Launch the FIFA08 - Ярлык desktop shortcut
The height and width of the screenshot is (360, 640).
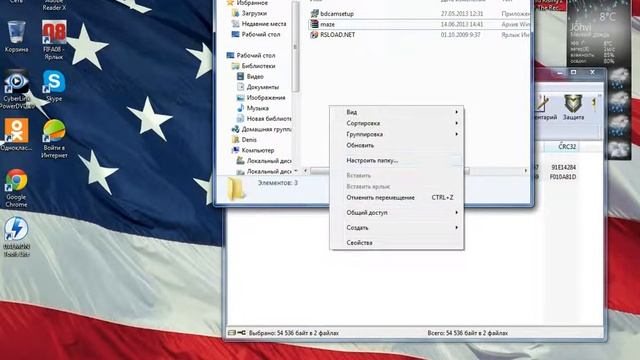(54, 40)
